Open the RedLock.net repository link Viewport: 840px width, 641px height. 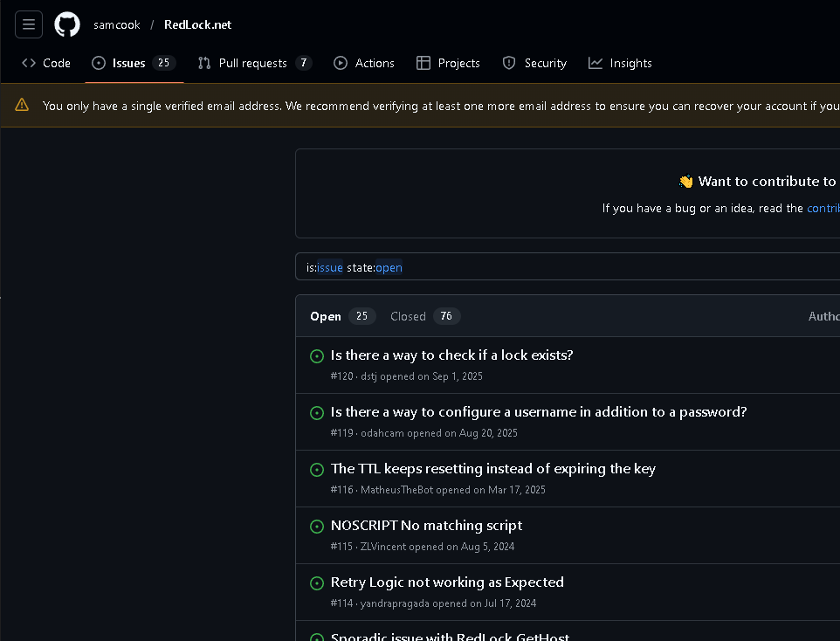197,24
